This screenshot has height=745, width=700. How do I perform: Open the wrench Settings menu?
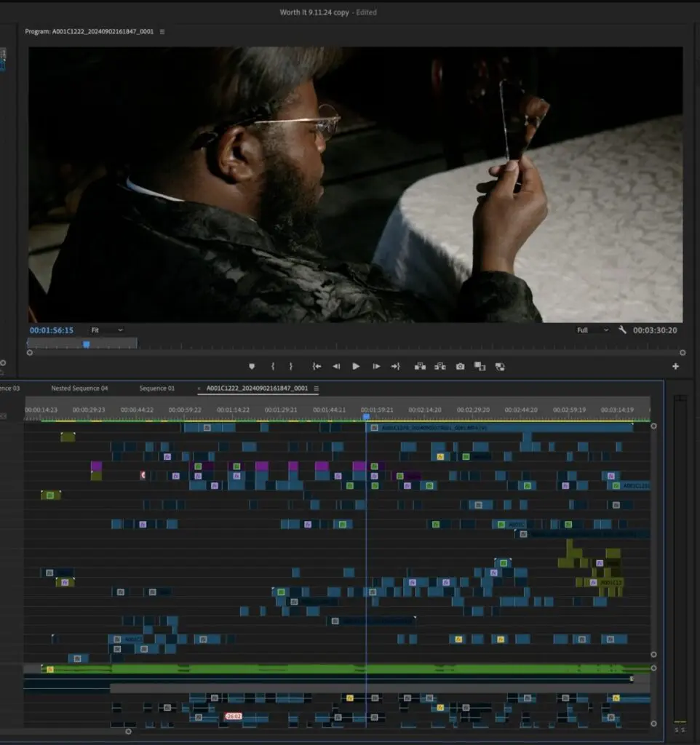click(622, 330)
